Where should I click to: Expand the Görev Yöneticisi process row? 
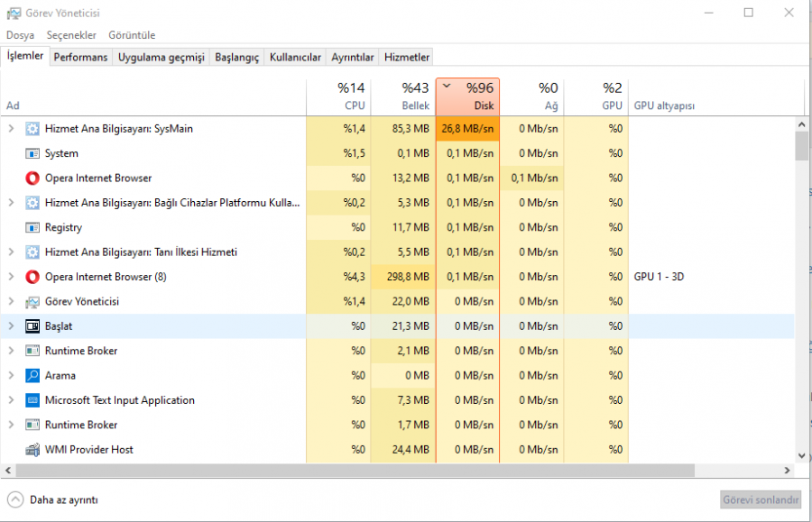coord(12,301)
